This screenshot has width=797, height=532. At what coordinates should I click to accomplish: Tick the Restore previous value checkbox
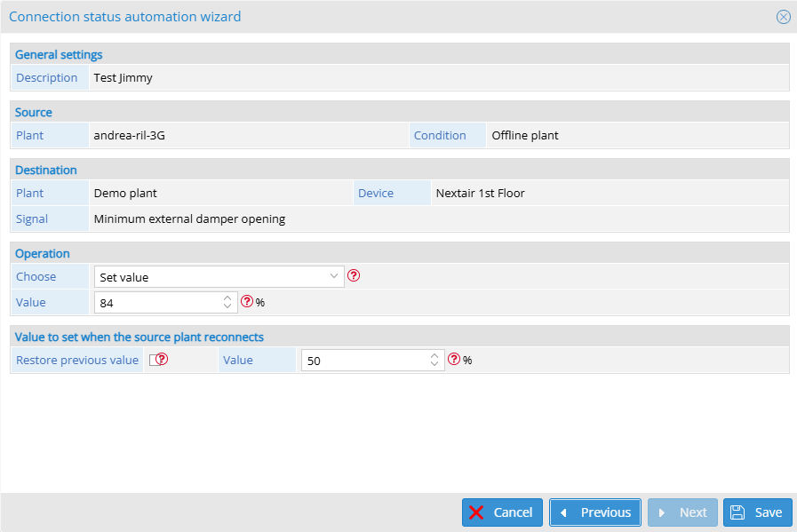tap(154, 361)
